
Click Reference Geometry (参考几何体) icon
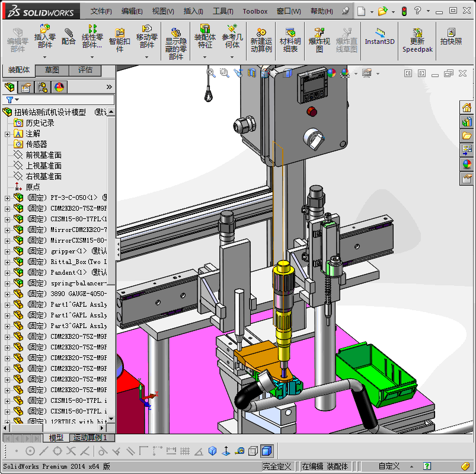[x=232, y=36]
